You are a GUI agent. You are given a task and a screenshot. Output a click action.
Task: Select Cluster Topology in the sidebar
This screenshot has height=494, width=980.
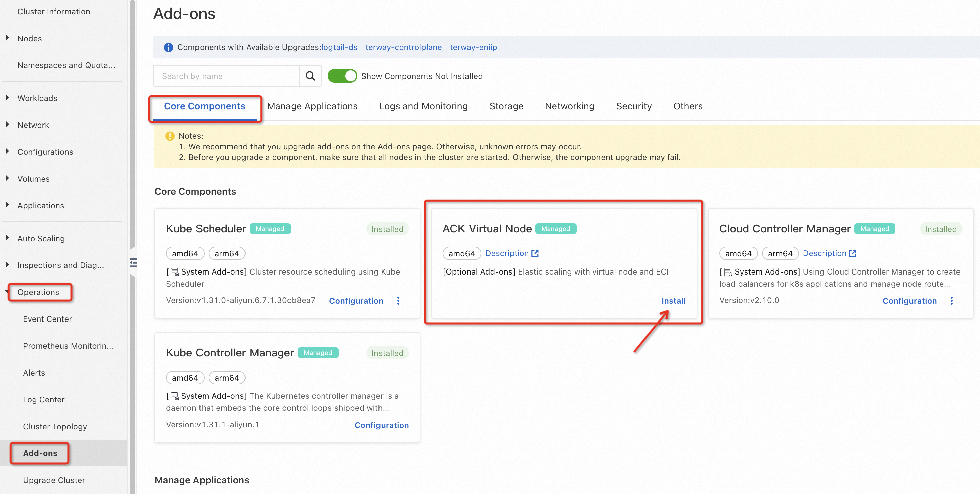[x=55, y=426]
